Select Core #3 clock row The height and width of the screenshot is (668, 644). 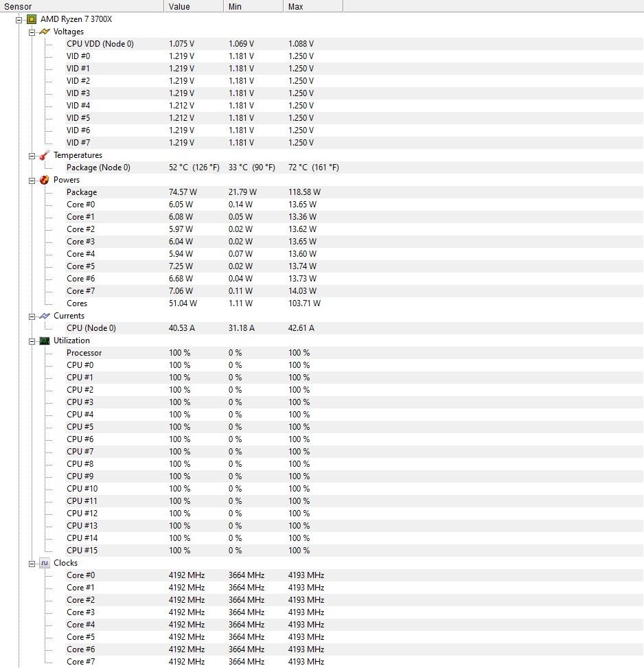pos(354,612)
